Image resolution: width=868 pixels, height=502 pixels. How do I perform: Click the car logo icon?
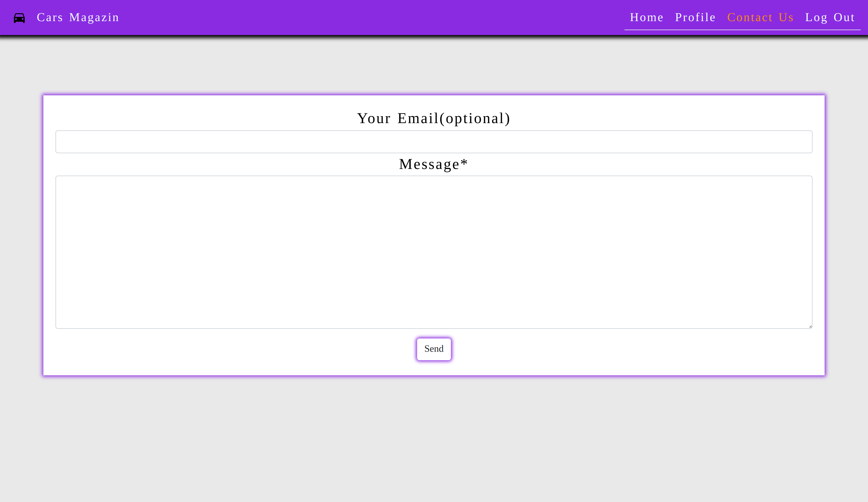click(19, 18)
